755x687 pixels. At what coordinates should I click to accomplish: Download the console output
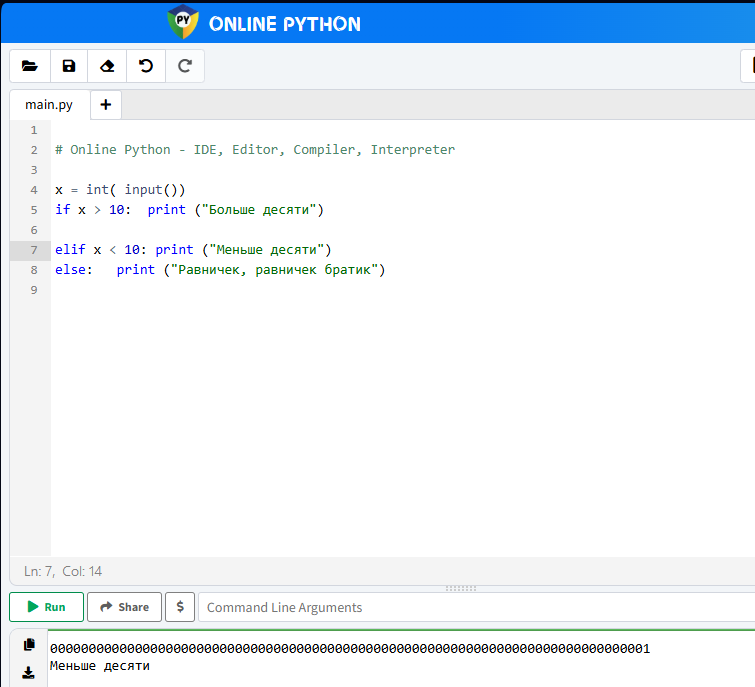pos(29,672)
